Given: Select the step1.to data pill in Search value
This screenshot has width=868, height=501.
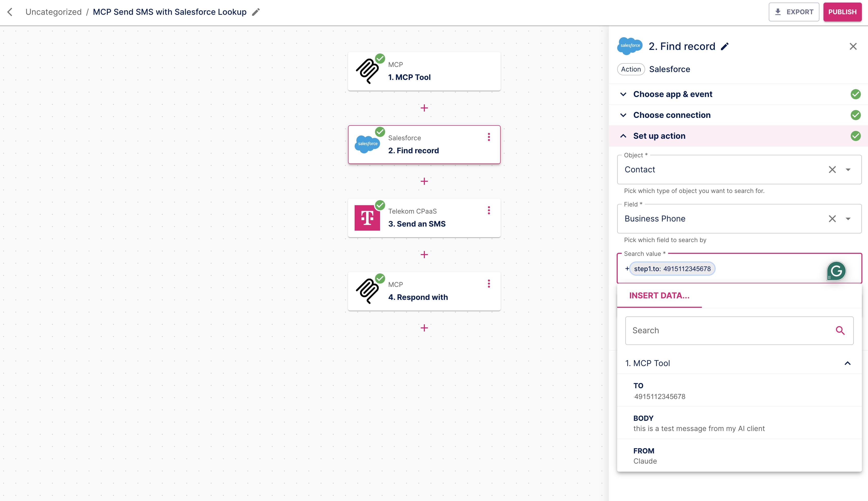Looking at the screenshot, I should pyautogui.click(x=672, y=269).
